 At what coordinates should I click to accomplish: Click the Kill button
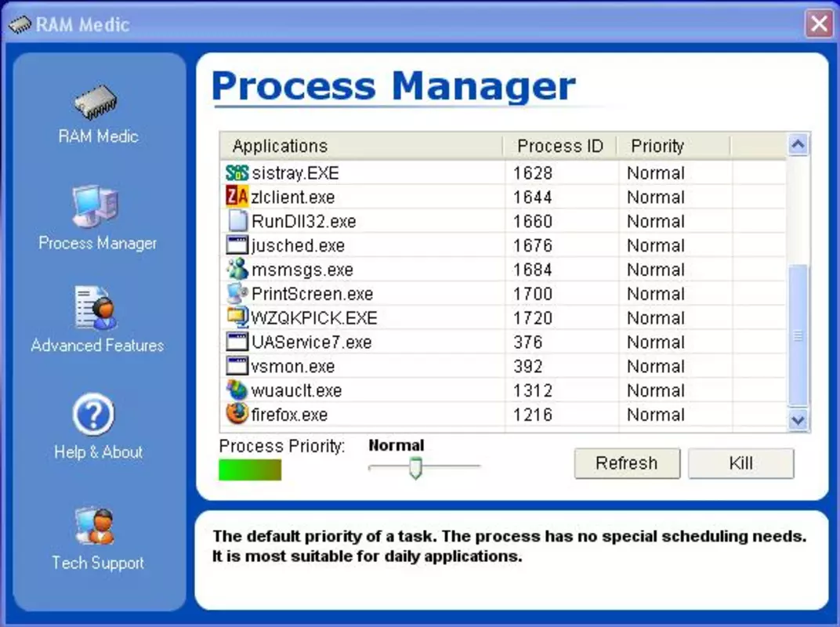(740, 463)
